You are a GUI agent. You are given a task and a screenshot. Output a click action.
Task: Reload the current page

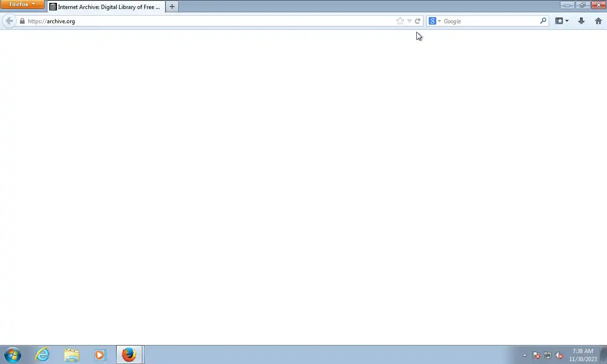pyautogui.click(x=417, y=21)
